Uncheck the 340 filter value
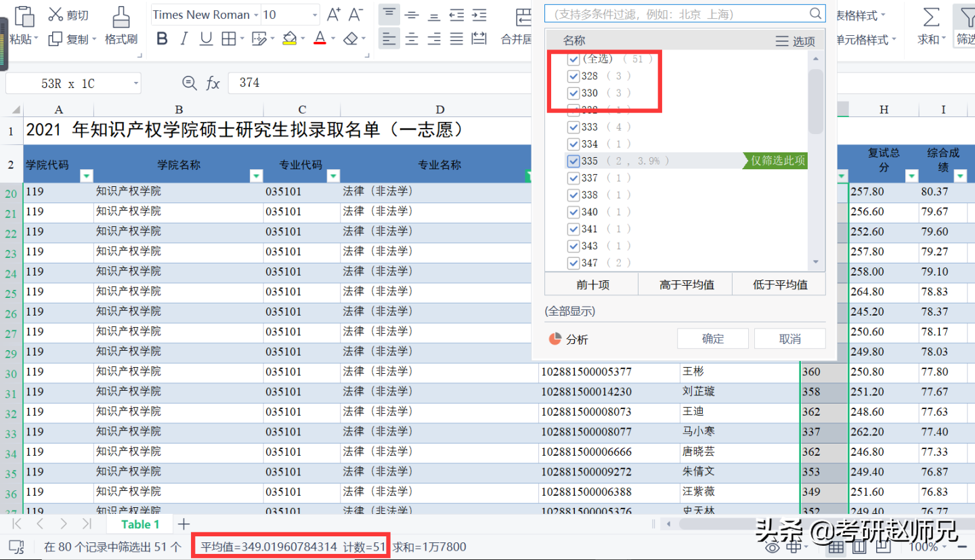Screen dimensions: 975x560 coord(573,212)
